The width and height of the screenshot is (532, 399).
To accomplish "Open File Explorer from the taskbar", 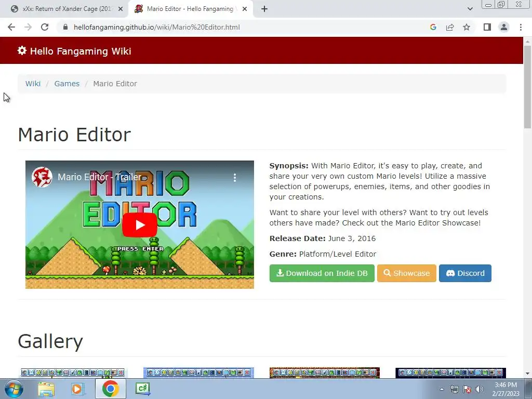I will click(x=46, y=389).
